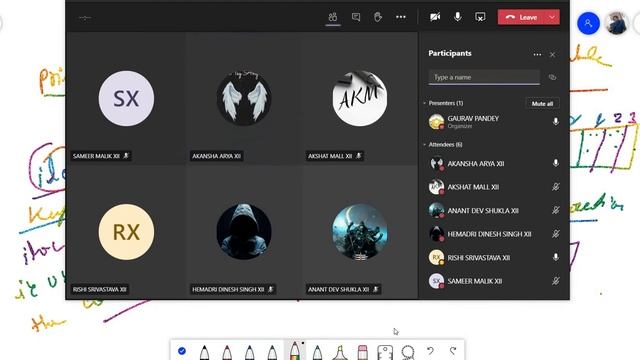Screen dimensions: 640x360
Task: Select RISHI SRIVASTAVA XII in attendees list
Action: [x=494, y=257]
